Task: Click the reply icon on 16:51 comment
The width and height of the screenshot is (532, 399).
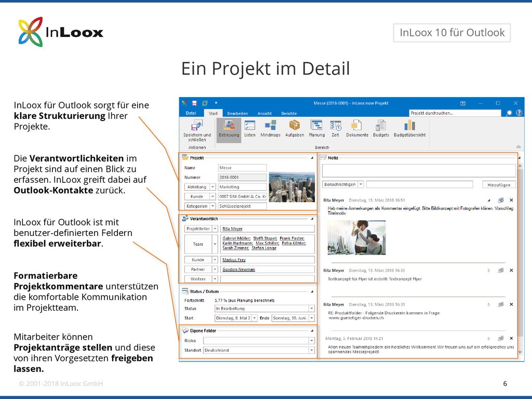Action: pos(500,200)
